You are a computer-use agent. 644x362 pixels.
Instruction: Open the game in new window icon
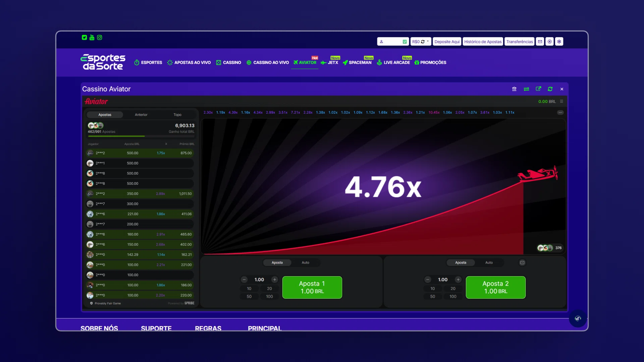click(x=538, y=89)
